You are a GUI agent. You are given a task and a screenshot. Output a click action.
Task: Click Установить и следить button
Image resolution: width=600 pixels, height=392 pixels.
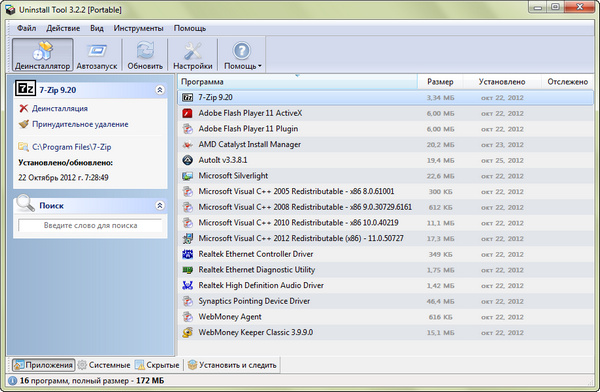(x=232, y=365)
